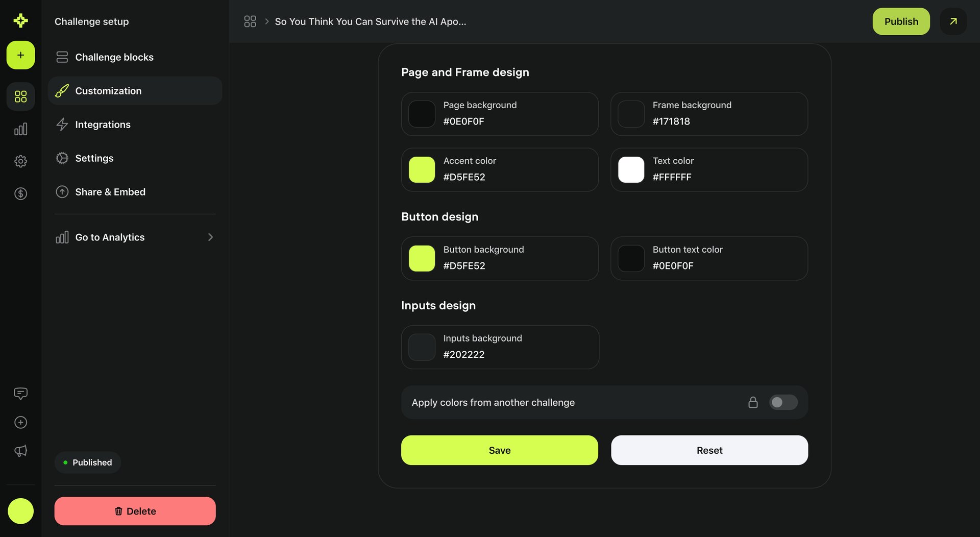Viewport: 980px width, 537px height.
Task: Click the Share & Embed upload icon
Action: coord(62,191)
